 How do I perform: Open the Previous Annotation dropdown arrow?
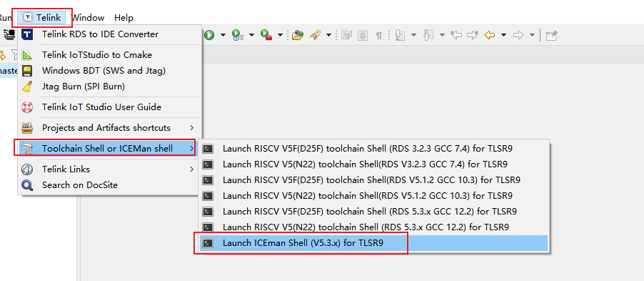pos(442,35)
